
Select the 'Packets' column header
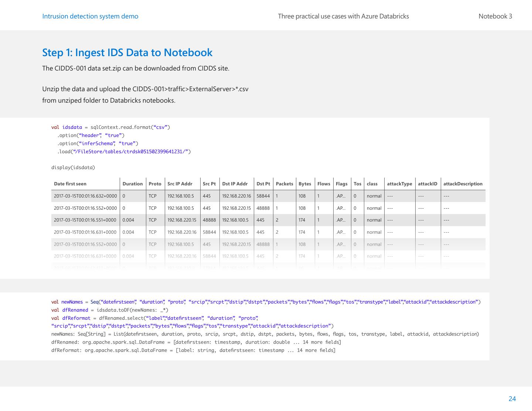coord(284,184)
